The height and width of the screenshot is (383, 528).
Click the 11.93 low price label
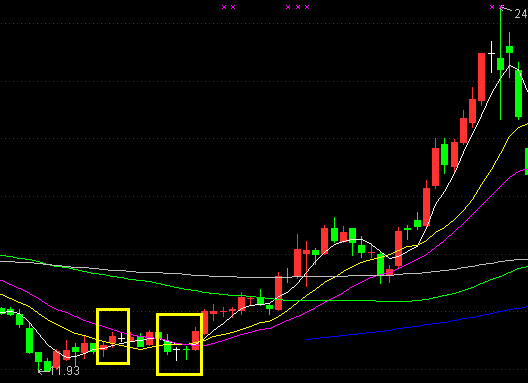65,371
